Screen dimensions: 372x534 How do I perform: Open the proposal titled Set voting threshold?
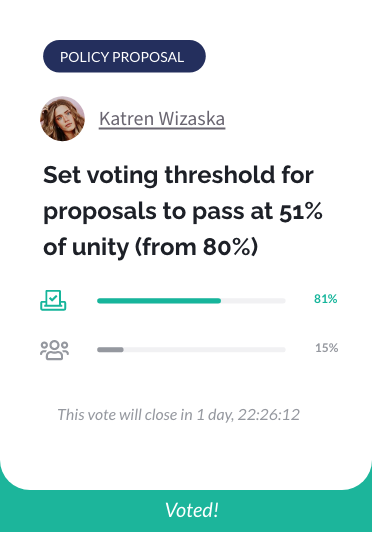pos(183,211)
